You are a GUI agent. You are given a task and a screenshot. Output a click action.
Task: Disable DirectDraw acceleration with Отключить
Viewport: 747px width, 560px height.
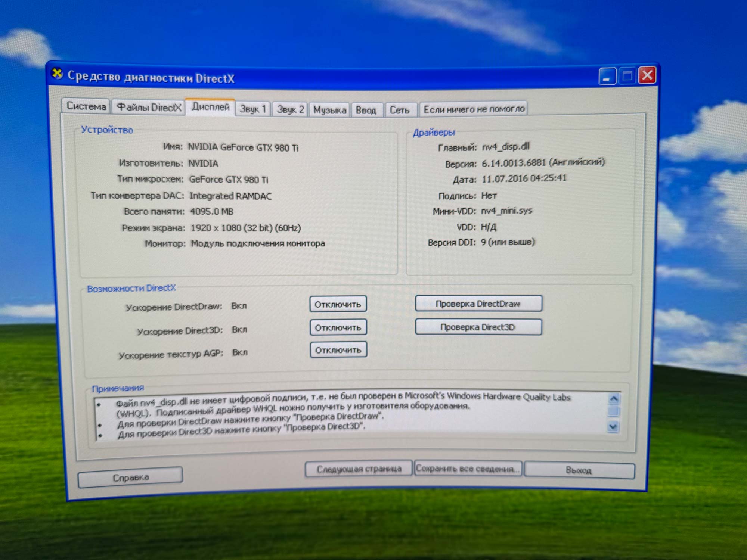point(338,304)
